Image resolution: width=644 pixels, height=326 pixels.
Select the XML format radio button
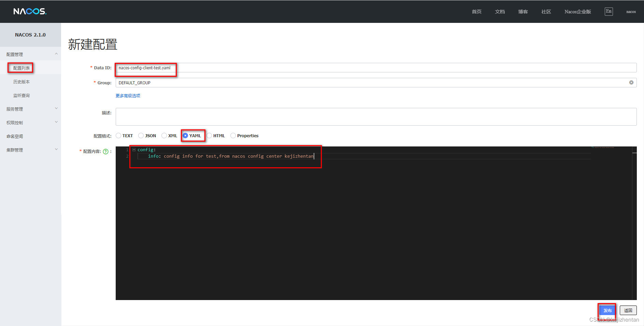click(164, 136)
